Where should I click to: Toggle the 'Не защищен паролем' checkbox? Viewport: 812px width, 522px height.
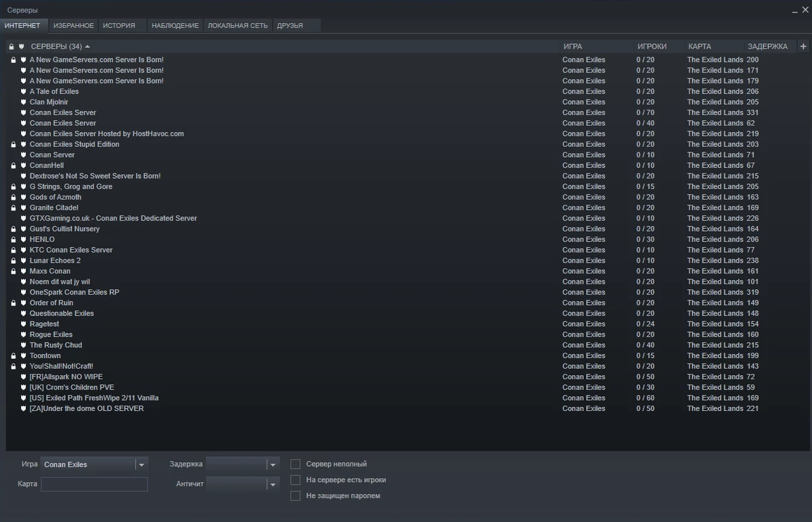pyautogui.click(x=295, y=496)
